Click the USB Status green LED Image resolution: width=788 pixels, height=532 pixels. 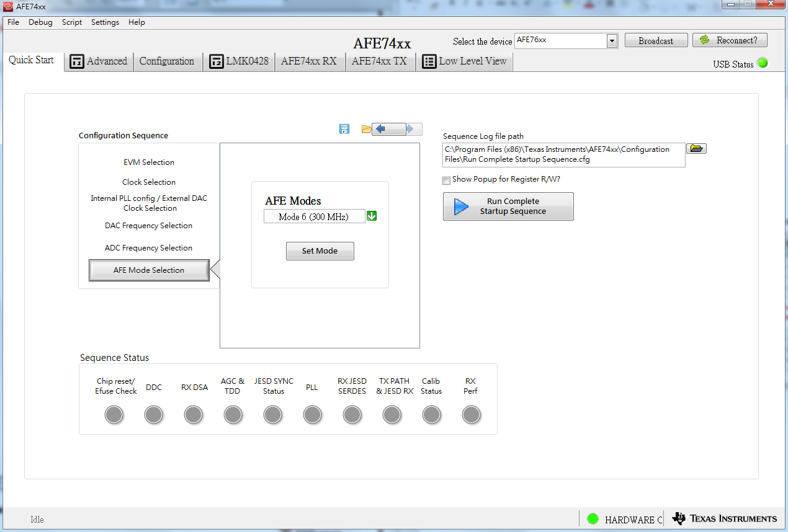pos(763,63)
